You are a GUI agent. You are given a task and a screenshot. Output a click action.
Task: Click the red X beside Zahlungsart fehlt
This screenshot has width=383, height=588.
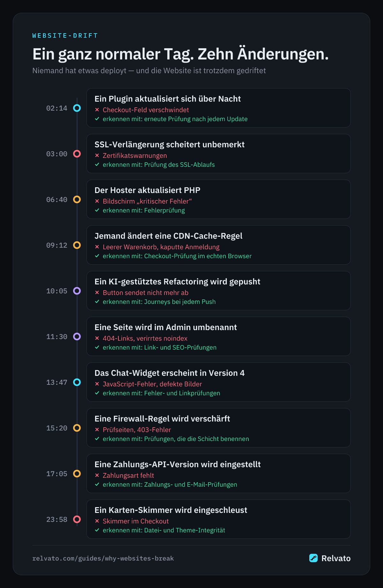(97, 476)
